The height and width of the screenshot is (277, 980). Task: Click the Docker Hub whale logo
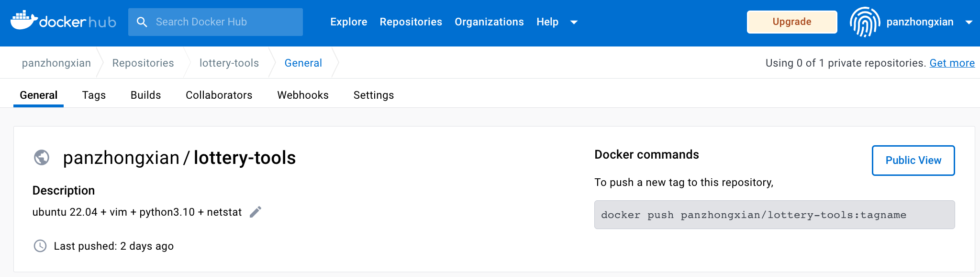point(63,21)
